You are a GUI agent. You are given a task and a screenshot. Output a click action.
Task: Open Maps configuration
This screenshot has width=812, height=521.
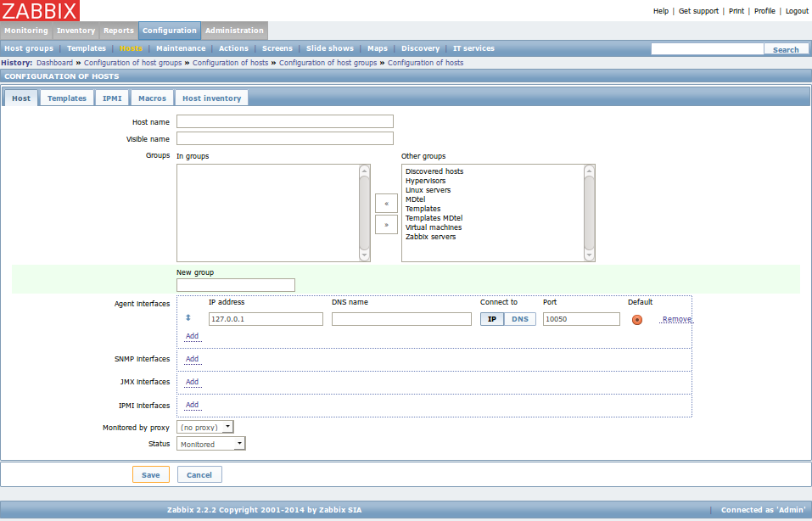[x=378, y=48]
